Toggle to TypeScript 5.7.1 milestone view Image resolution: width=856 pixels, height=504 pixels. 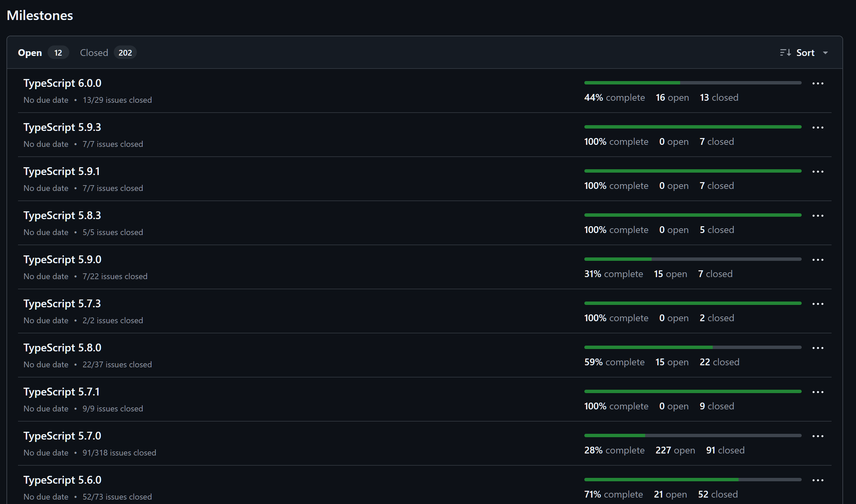[61, 392]
